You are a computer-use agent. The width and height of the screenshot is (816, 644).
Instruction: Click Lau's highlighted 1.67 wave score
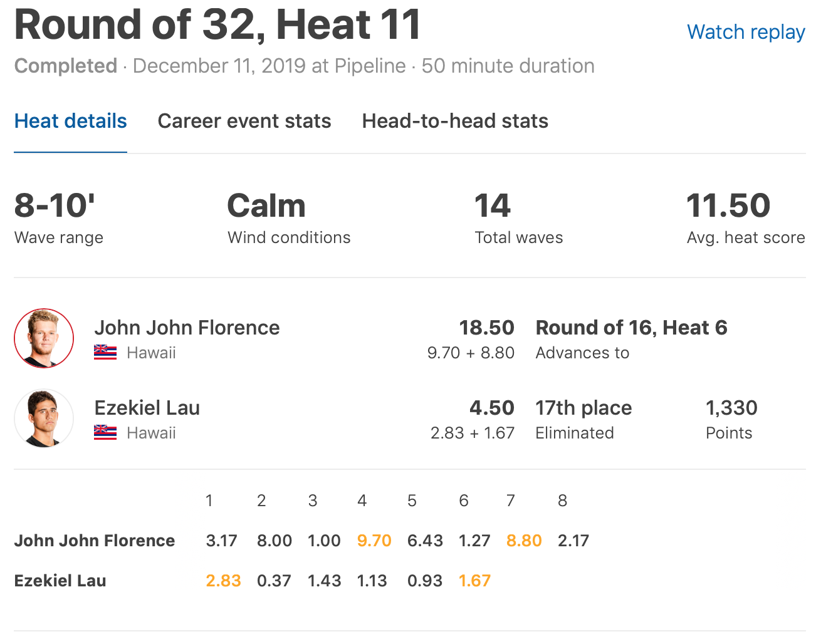[474, 581]
